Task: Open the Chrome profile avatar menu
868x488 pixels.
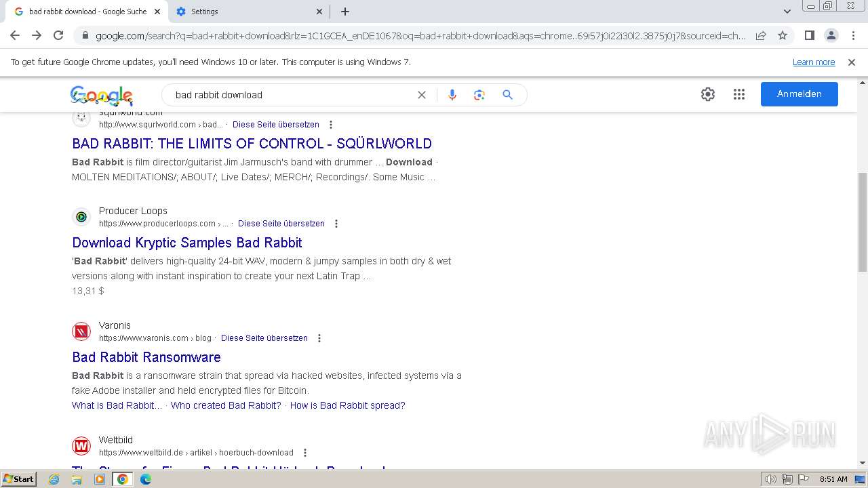Action: 831,35
